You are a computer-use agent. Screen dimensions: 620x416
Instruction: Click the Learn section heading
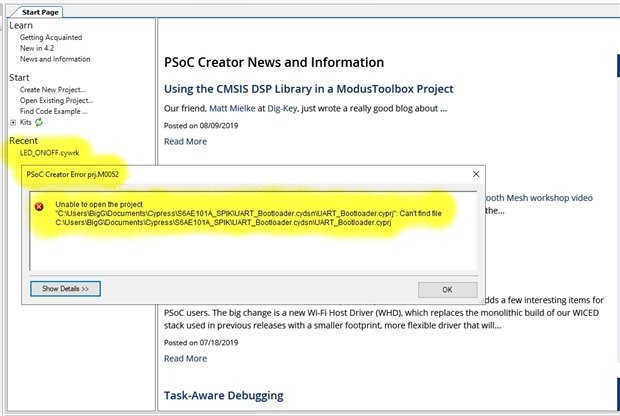pos(21,26)
